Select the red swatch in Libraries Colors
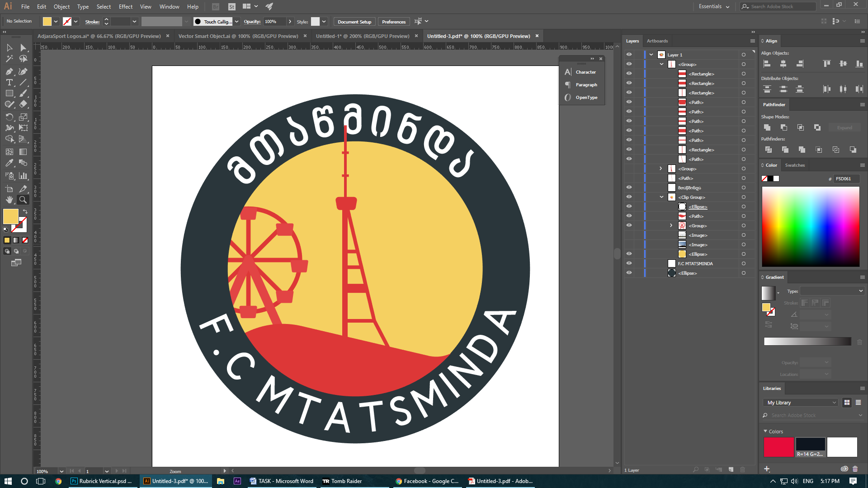The width and height of the screenshot is (868, 488). (x=778, y=447)
